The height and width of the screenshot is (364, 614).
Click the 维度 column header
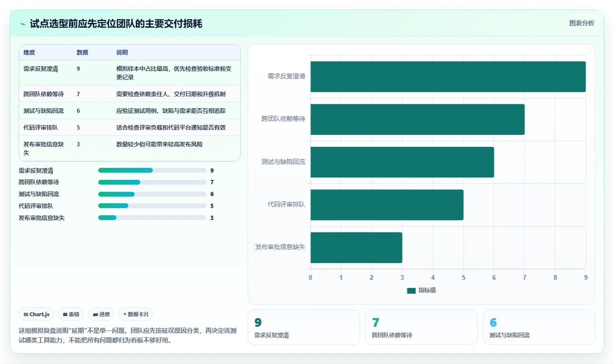coord(29,53)
